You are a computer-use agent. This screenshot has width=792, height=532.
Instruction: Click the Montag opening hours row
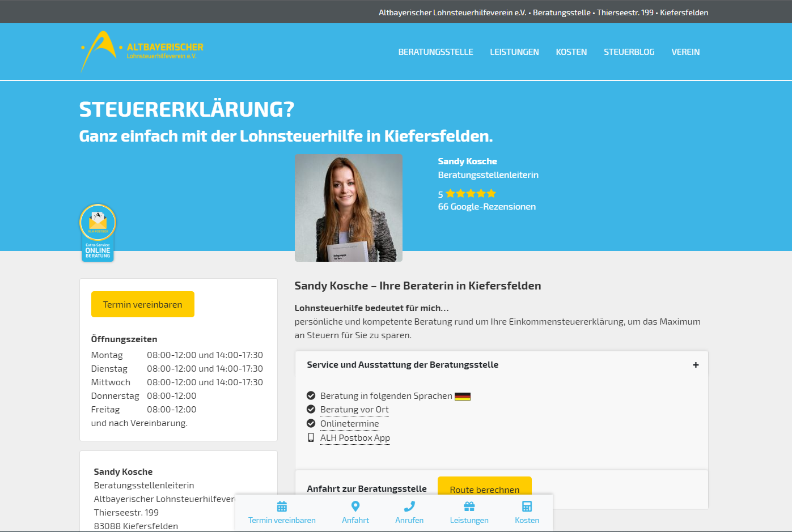click(177, 355)
